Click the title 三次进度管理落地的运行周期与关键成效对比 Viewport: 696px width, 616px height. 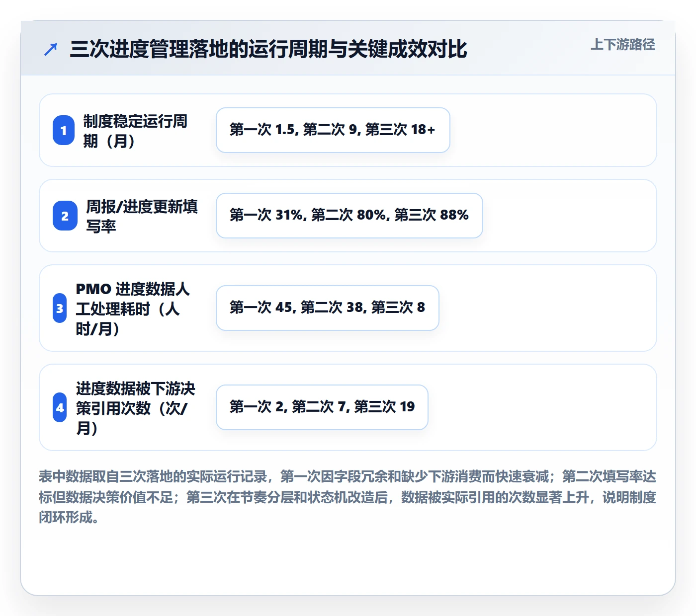coord(268,49)
